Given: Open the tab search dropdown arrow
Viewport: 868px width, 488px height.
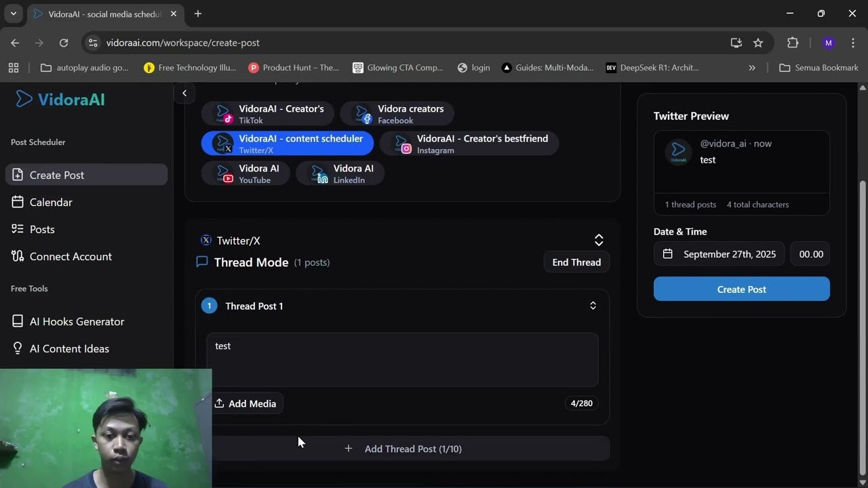Looking at the screenshot, I should click(13, 14).
